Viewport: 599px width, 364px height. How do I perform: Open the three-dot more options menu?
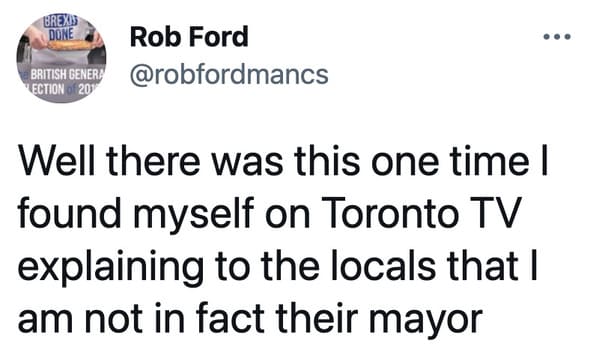[x=557, y=37]
